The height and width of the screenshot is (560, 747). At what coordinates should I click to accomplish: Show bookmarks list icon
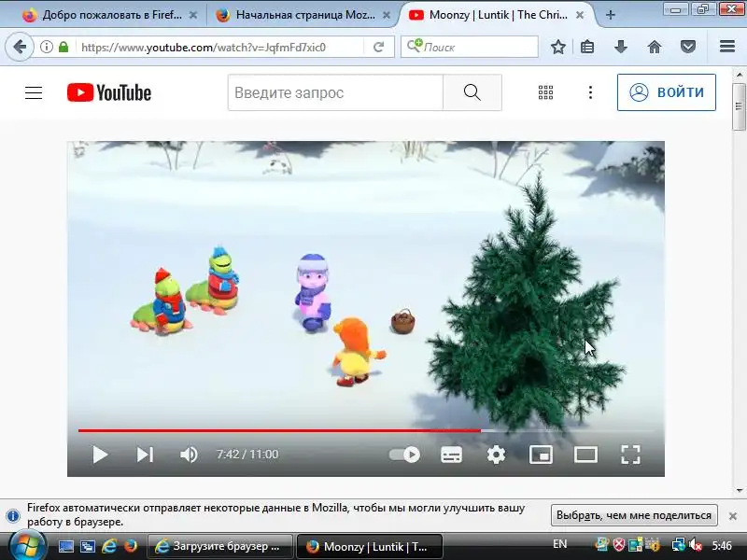pyautogui.click(x=587, y=47)
